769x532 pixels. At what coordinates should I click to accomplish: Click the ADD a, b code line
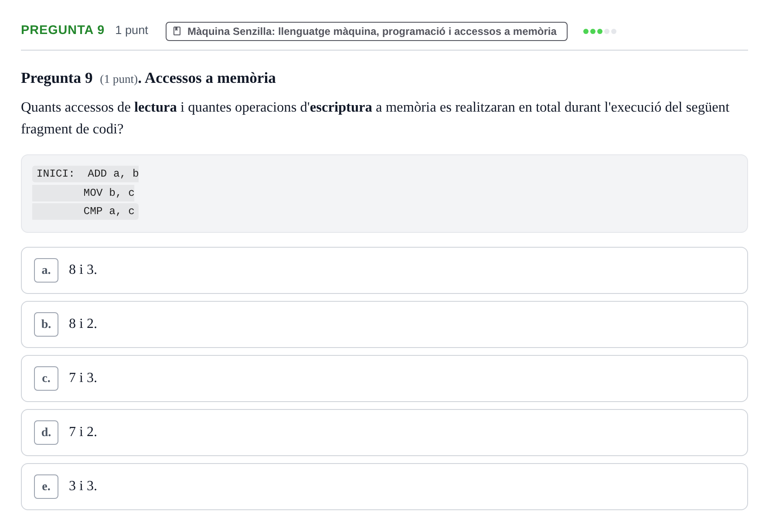pos(85,174)
